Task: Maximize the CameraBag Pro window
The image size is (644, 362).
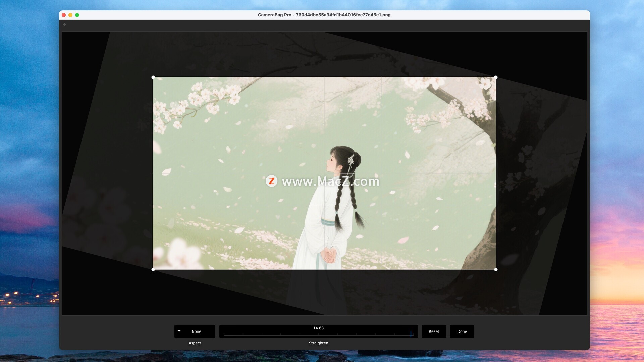Action: (77, 15)
